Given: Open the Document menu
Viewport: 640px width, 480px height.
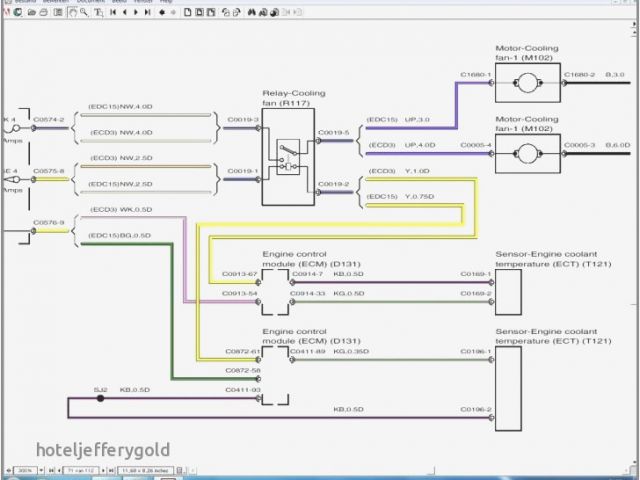Looking at the screenshot, I should pyautogui.click(x=90, y=3).
